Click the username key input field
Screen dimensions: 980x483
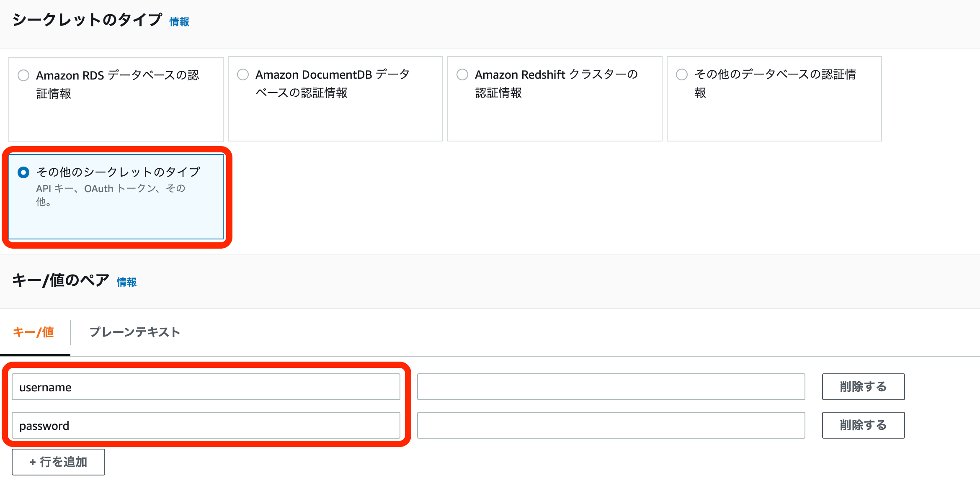[x=205, y=387]
